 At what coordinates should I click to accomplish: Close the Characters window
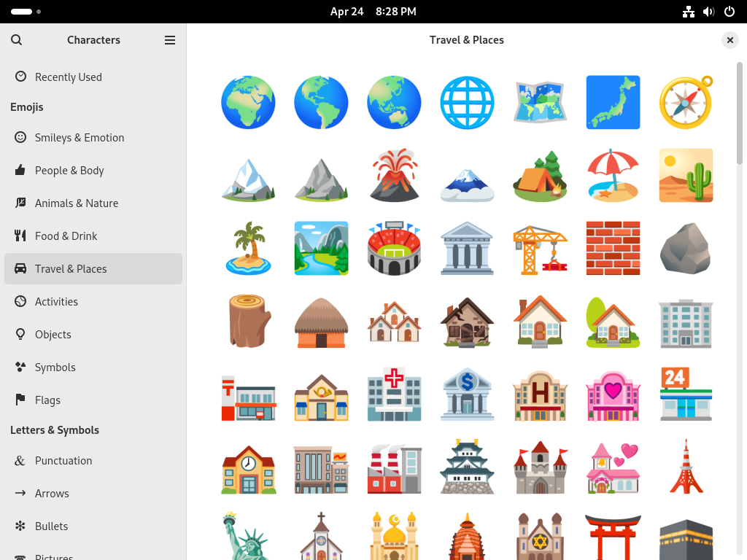pyautogui.click(x=729, y=41)
